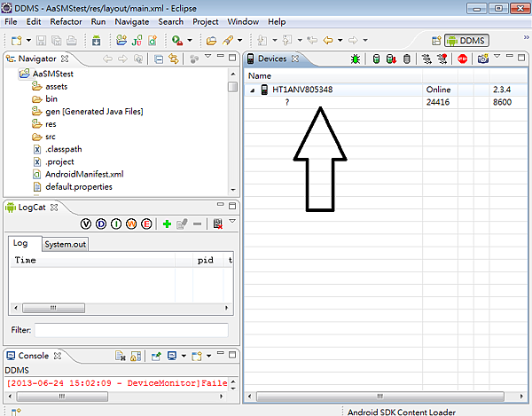532x416 pixels.
Task: Open the Refactor menu
Action: click(66, 21)
